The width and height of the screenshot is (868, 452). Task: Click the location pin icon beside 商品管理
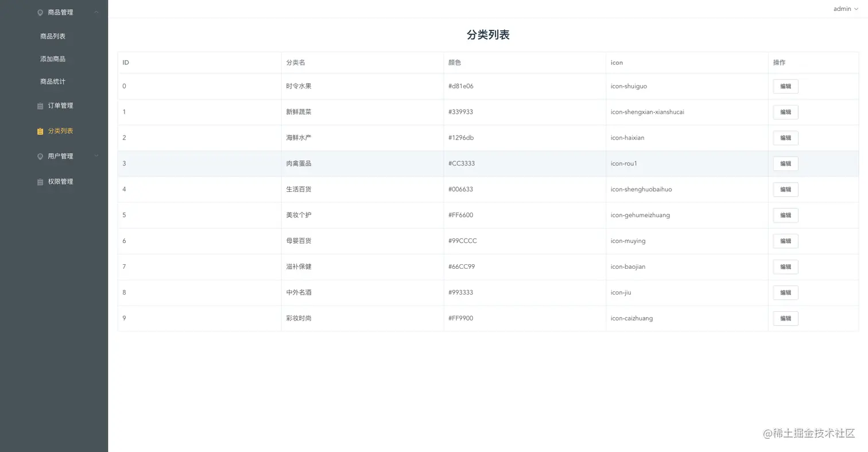(x=40, y=13)
